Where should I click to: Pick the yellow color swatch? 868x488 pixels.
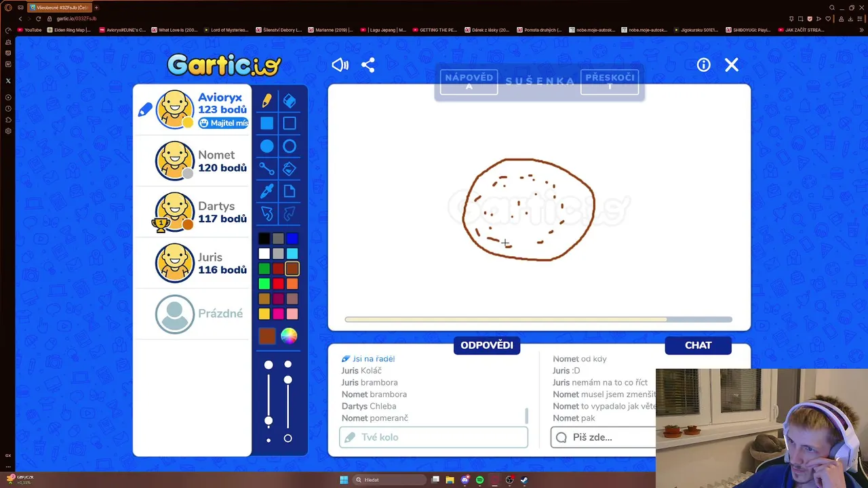pyautogui.click(x=264, y=314)
